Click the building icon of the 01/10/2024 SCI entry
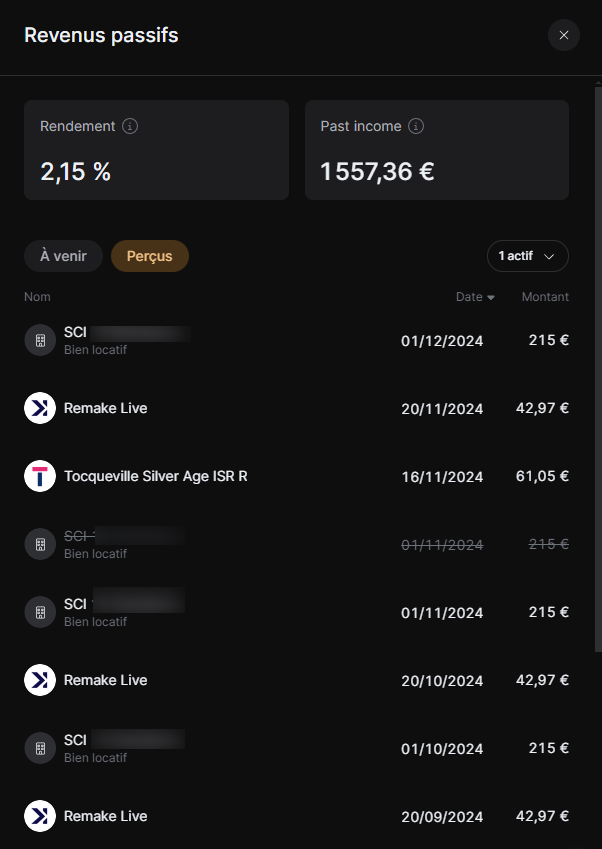602x849 pixels. click(40, 748)
